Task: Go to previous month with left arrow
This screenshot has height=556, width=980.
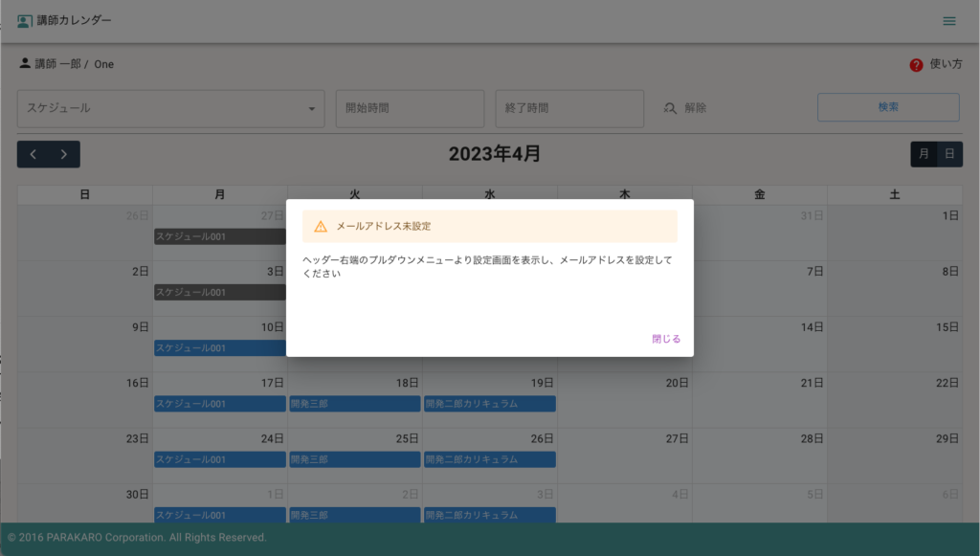Action: [33, 154]
